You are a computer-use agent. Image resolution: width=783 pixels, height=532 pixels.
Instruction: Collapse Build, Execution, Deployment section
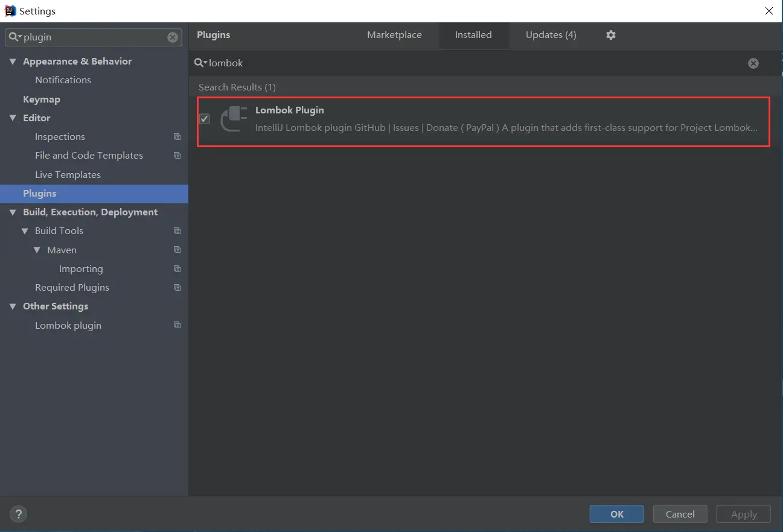click(13, 212)
